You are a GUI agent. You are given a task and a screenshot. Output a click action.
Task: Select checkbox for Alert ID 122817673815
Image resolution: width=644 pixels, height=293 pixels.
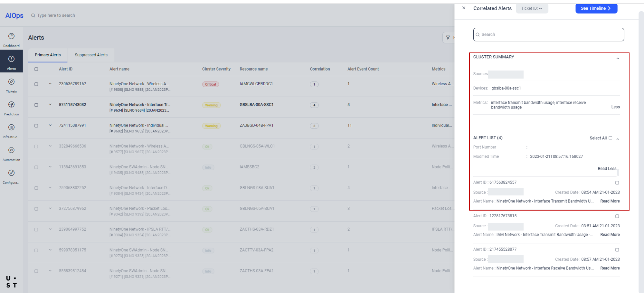[x=617, y=216]
